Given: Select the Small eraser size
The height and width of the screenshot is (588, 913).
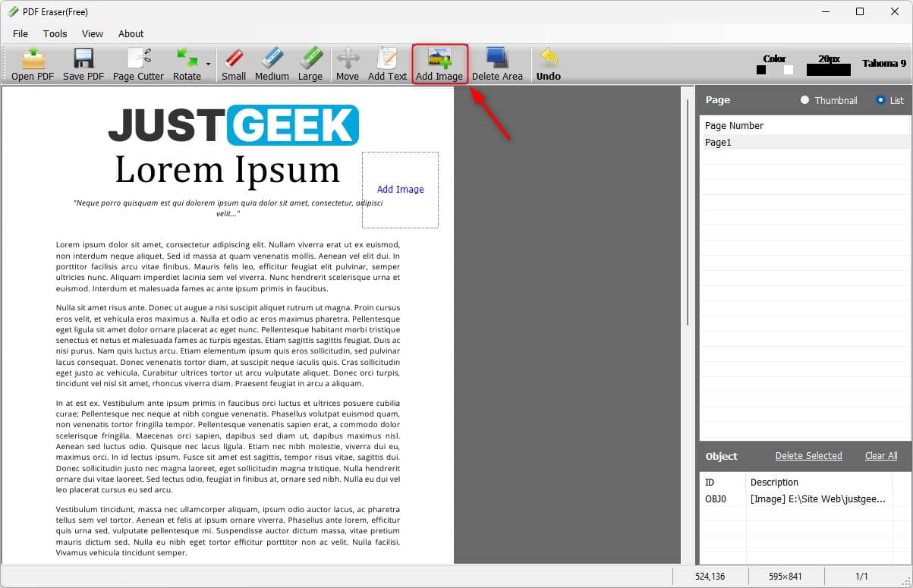Looking at the screenshot, I should (x=233, y=64).
